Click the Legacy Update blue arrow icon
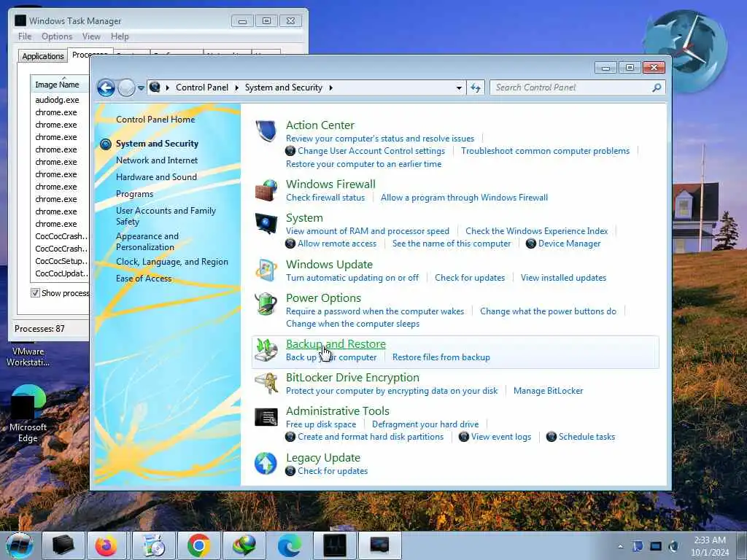 pos(266,464)
